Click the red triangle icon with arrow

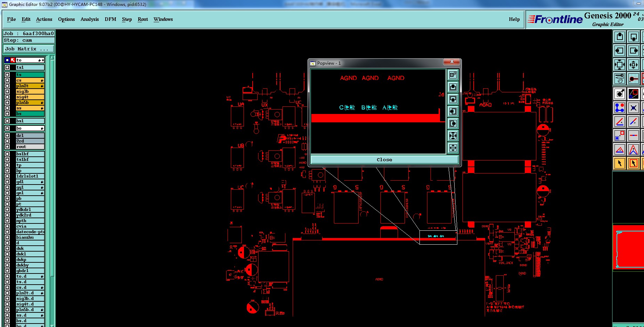(634, 150)
